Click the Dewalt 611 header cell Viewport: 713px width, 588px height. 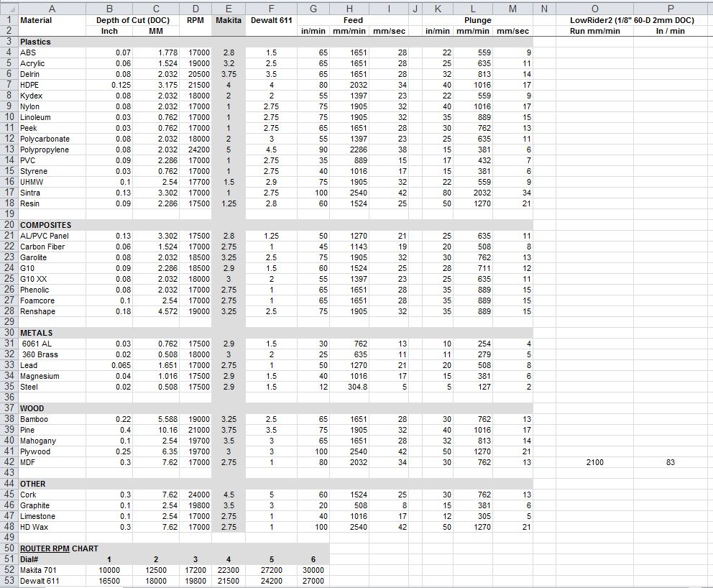tap(272, 20)
